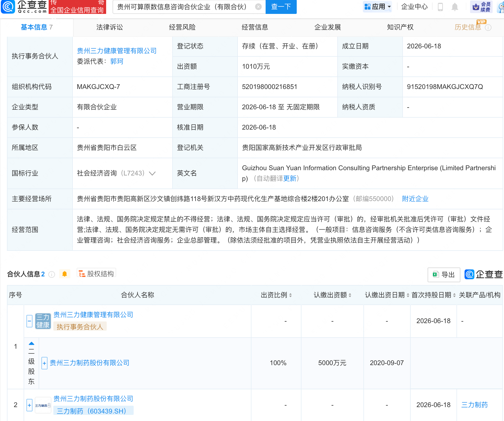Click the 会员续费 membership icon
504x421 pixels.
[x=481, y=7]
